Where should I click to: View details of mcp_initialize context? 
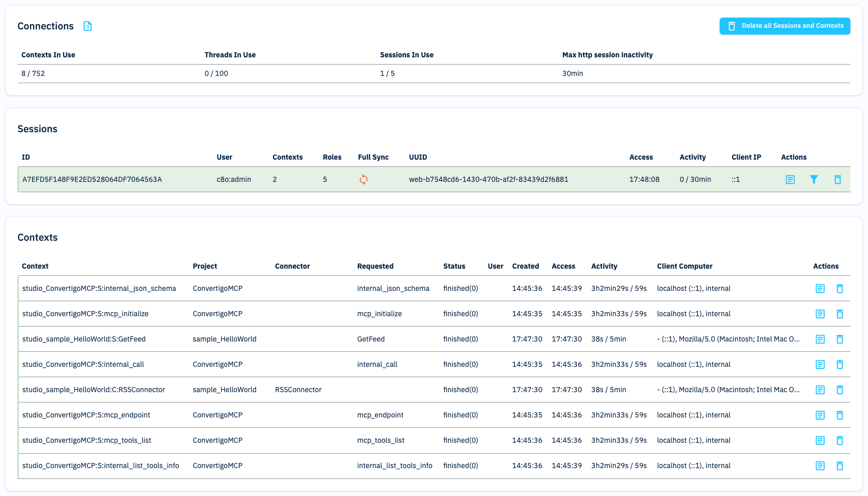pyautogui.click(x=820, y=314)
